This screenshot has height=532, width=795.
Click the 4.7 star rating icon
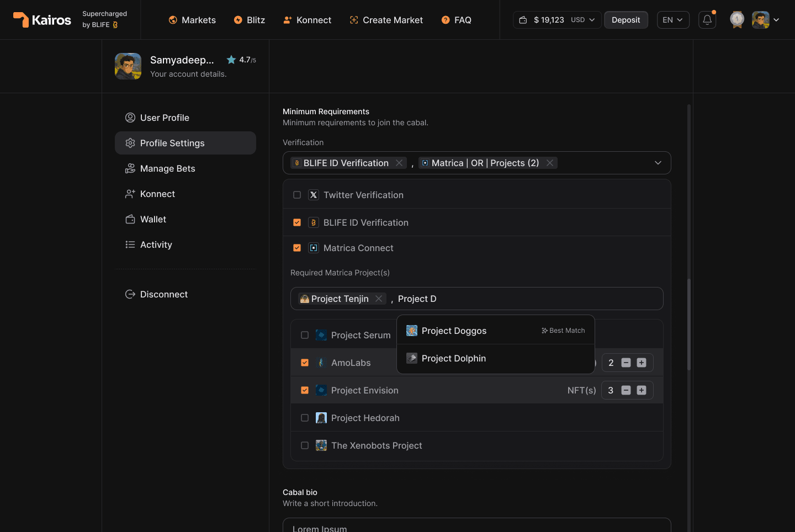point(231,60)
